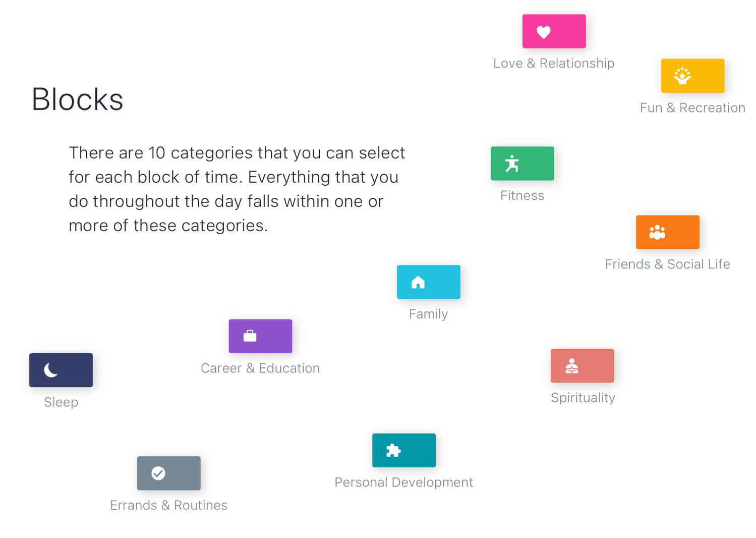Click the Spirituality label text
Image resolution: width=756 pixels, height=538 pixels.
click(583, 398)
